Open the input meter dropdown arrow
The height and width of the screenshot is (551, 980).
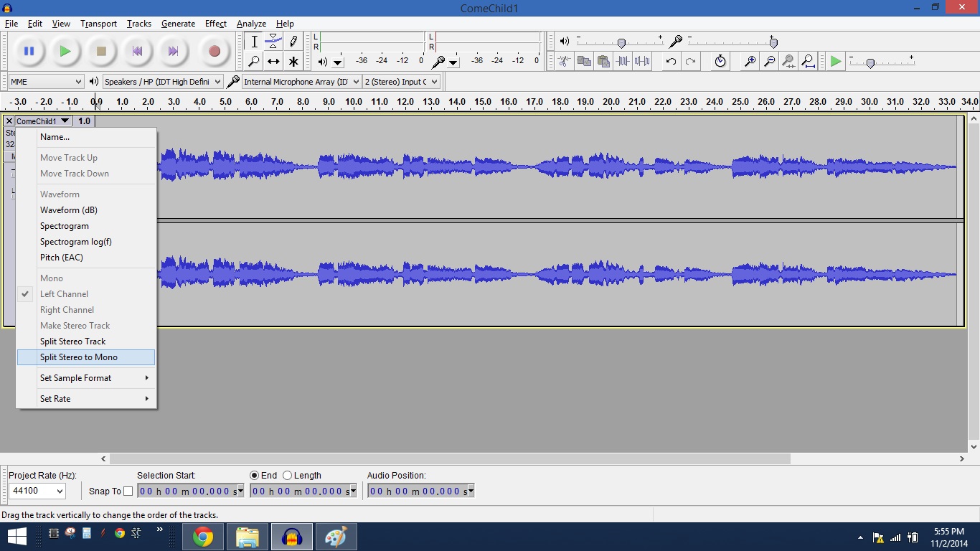[x=453, y=62]
